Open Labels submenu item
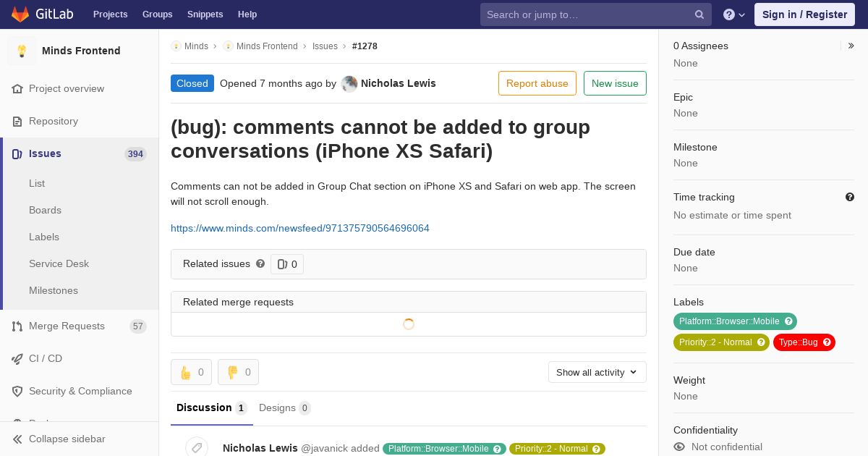This screenshot has height=456, width=868. click(x=44, y=237)
